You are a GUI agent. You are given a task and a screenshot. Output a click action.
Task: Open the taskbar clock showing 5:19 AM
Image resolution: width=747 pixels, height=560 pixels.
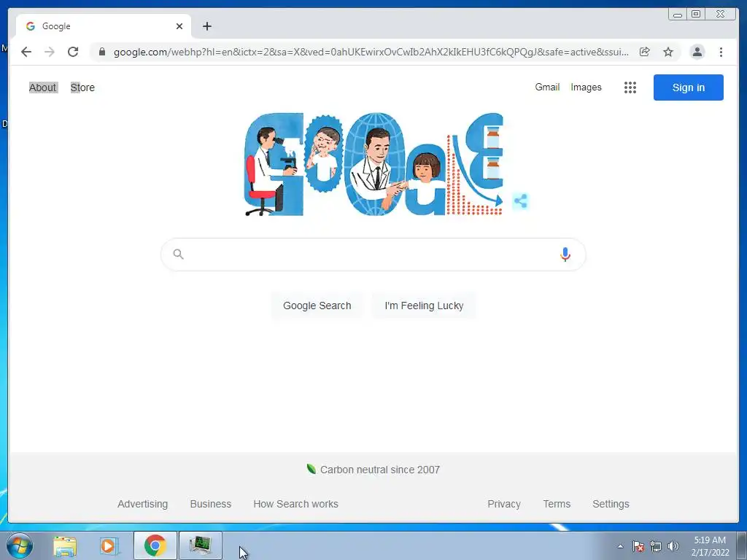710,546
